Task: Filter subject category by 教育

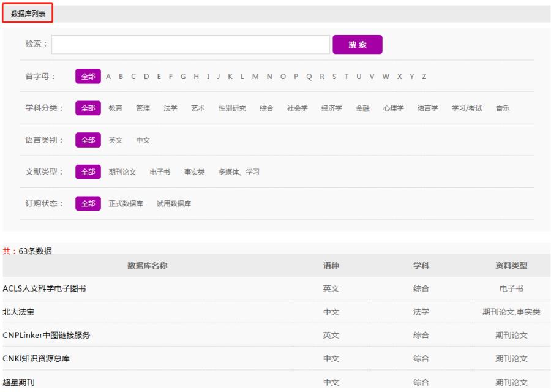Action: click(x=116, y=108)
